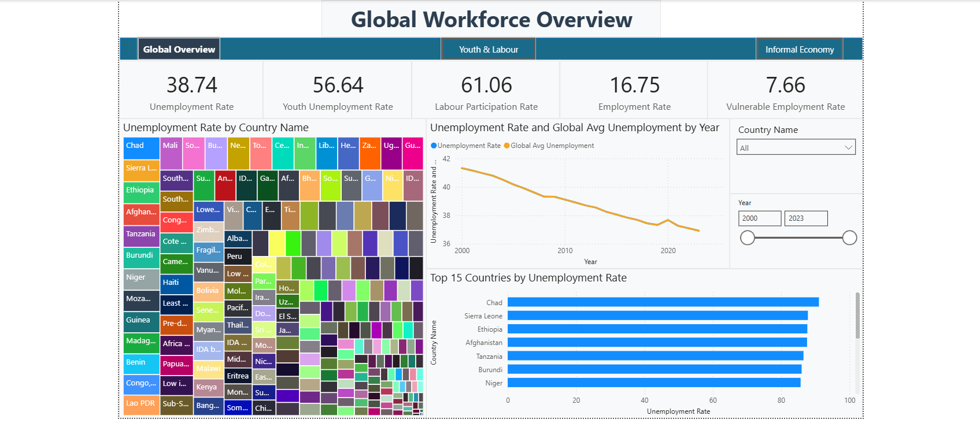Click the Cote ... treemap tile

(x=177, y=243)
